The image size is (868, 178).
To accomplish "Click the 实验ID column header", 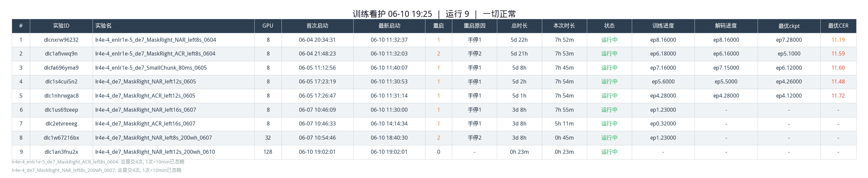I will click(61, 26).
